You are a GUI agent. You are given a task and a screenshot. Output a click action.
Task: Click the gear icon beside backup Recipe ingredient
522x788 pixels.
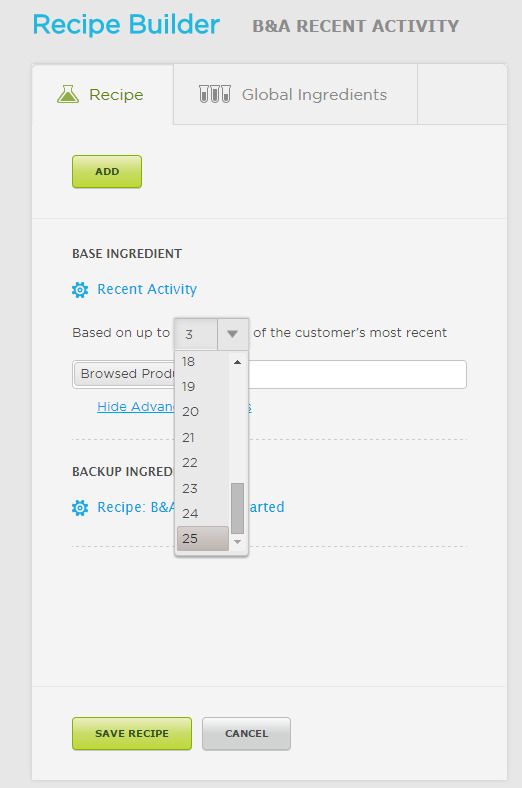point(80,508)
